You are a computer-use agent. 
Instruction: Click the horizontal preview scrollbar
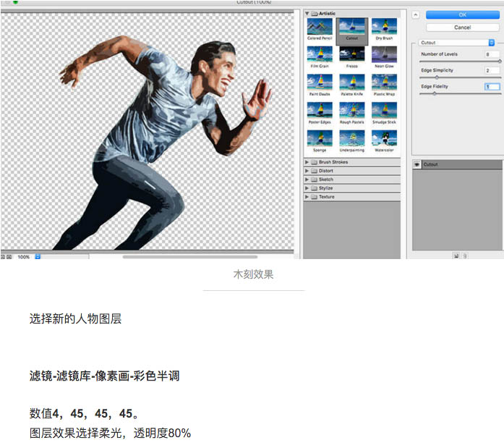tap(190, 257)
